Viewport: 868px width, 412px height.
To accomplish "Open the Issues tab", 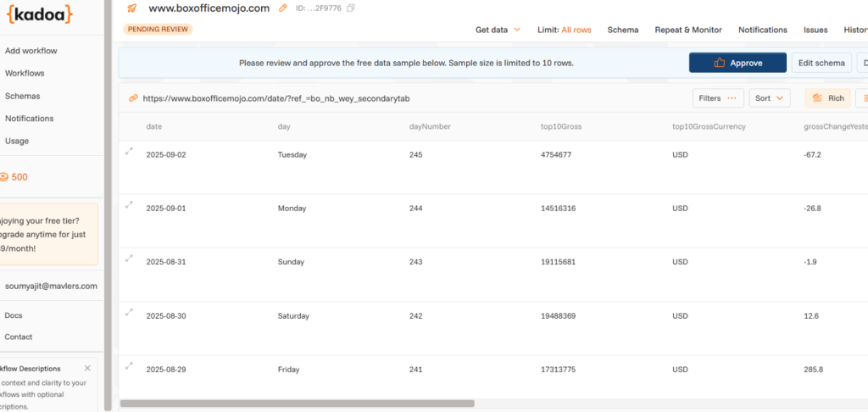I will 815,30.
